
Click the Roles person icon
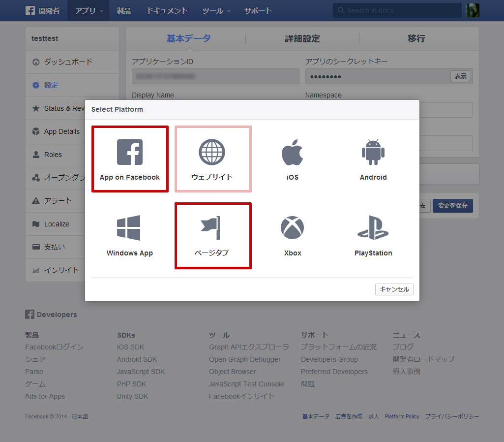[x=36, y=155]
